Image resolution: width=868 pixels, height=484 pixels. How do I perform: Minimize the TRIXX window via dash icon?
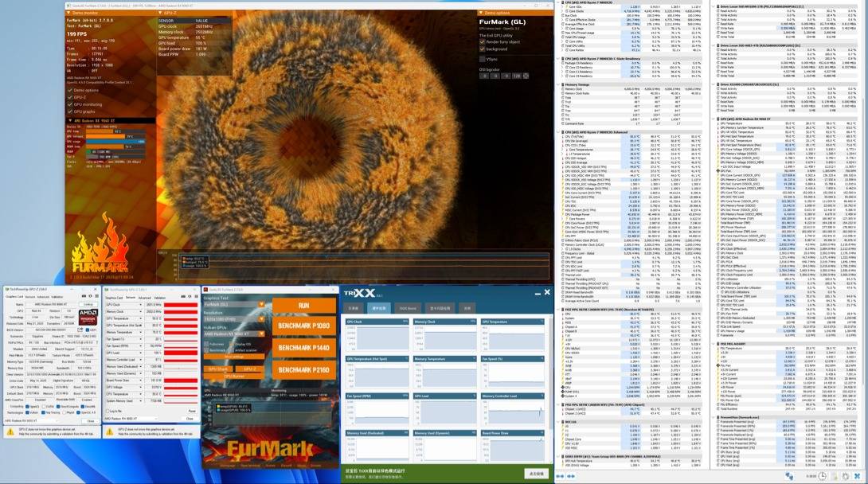[538, 293]
